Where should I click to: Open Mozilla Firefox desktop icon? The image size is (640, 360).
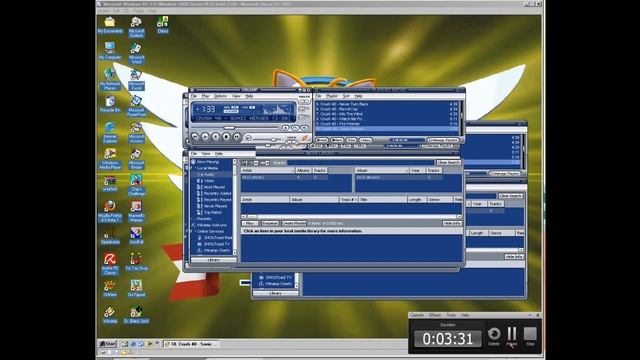click(x=110, y=211)
